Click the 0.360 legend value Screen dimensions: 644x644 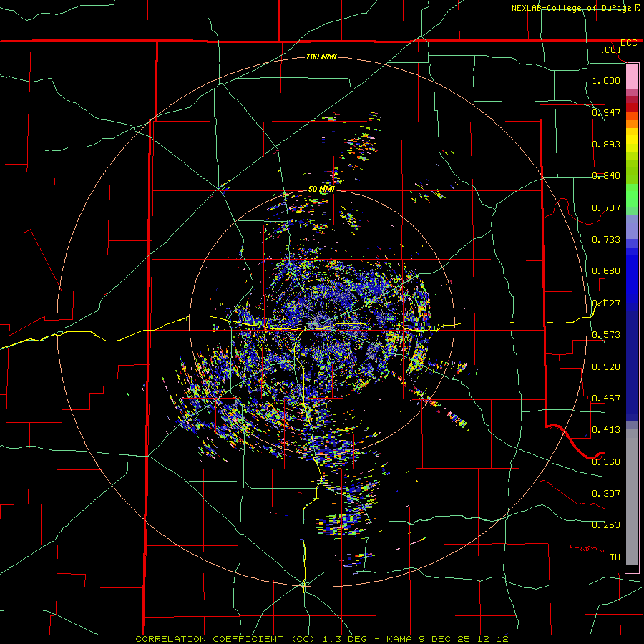click(x=606, y=462)
